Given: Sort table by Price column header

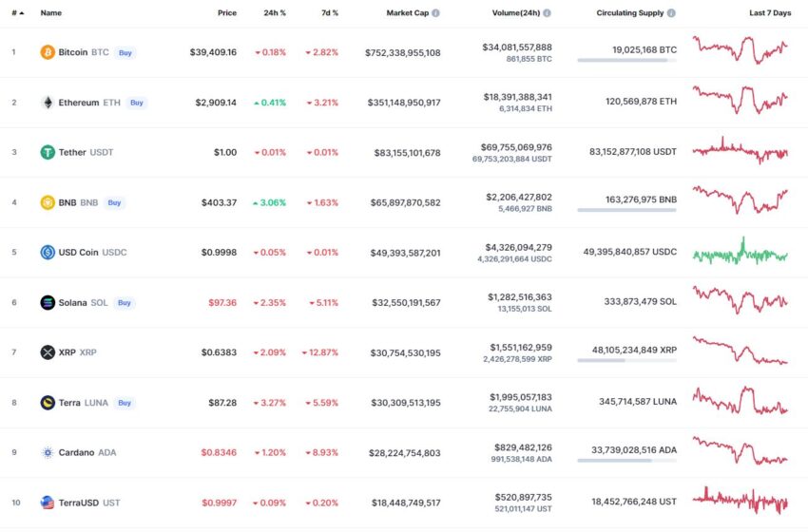Looking at the screenshot, I should click(x=227, y=13).
